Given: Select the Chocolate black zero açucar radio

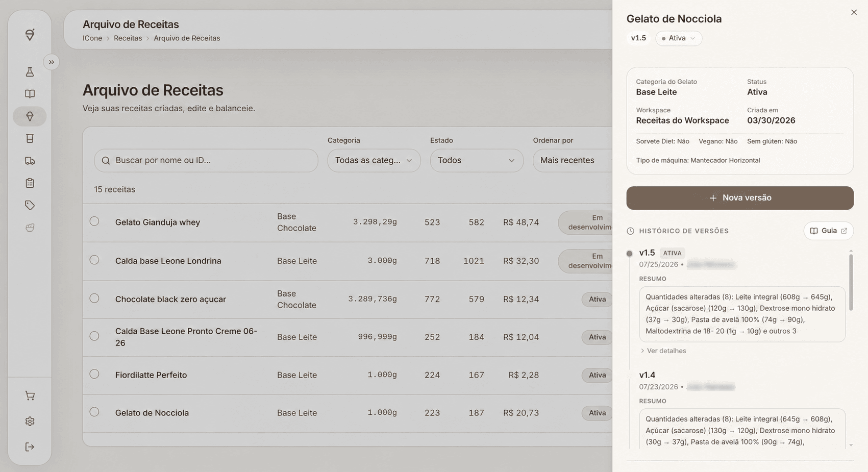Looking at the screenshot, I should (x=94, y=298).
